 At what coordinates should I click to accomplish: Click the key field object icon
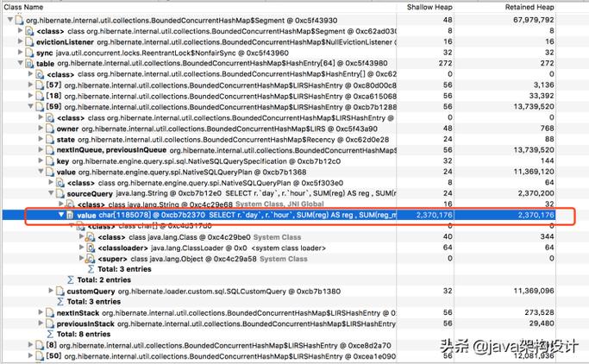tap(49, 161)
